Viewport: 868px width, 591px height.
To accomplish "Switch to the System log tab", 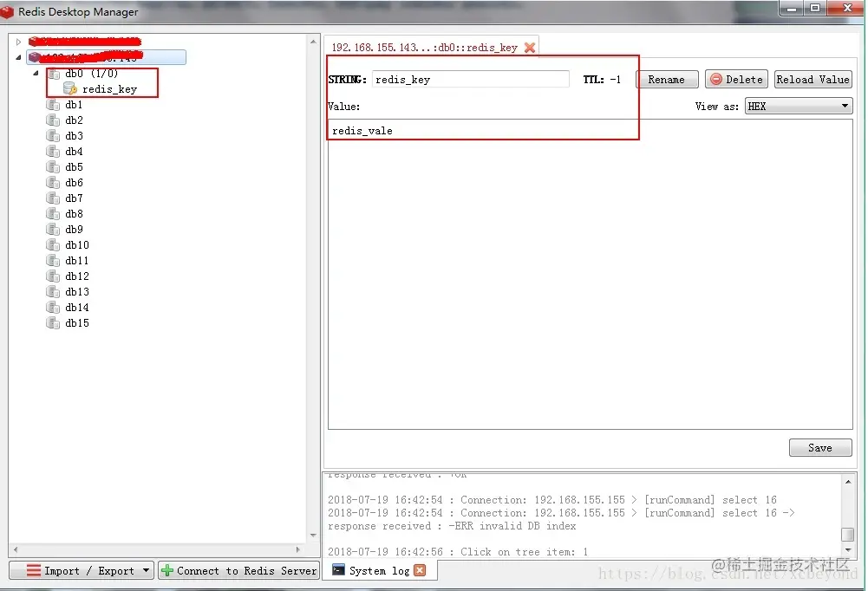I will click(379, 570).
